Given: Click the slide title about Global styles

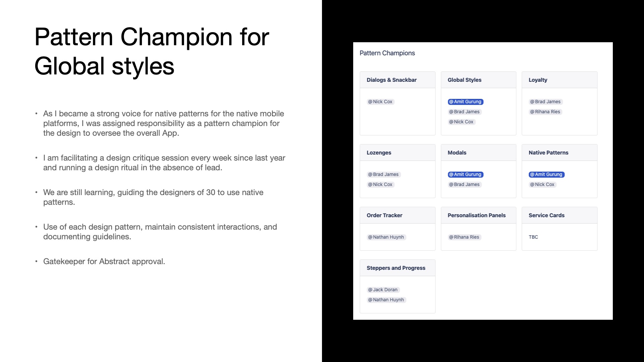Looking at the screenshot, I should point(152,51).
